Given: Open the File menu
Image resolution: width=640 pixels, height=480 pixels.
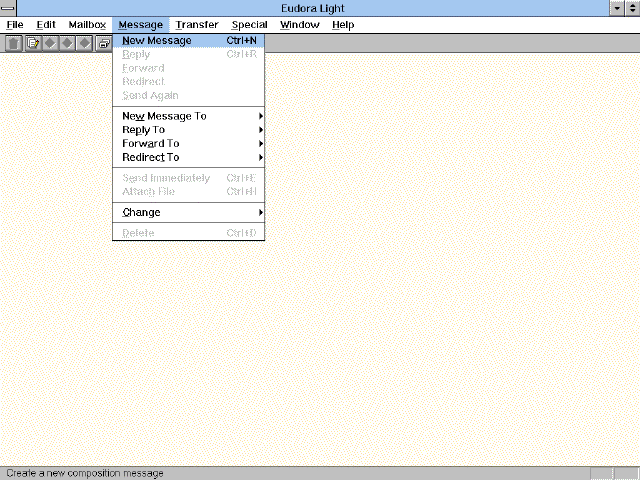Looking at the screenshot, I should tap(15, 25).
